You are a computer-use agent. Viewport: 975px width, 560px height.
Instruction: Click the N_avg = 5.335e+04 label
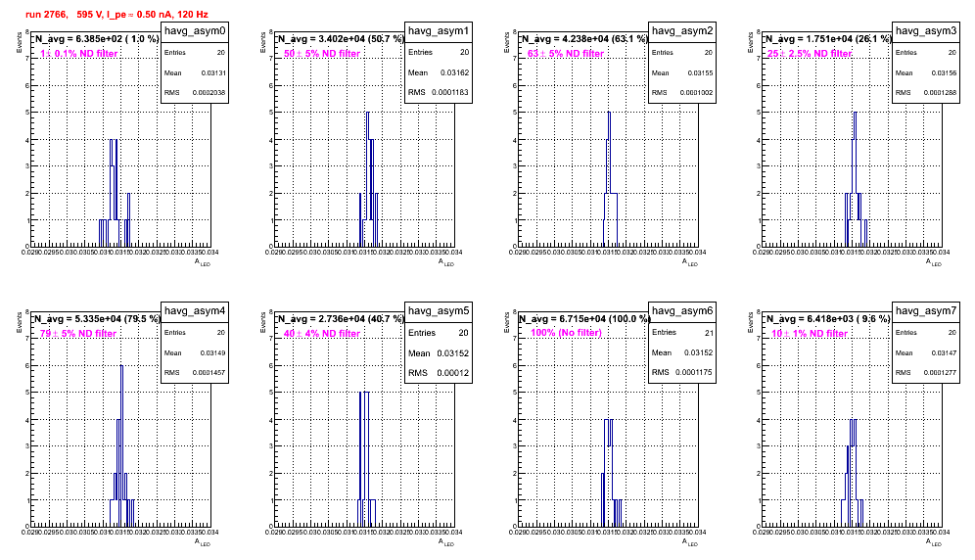(x=96, y=318)
